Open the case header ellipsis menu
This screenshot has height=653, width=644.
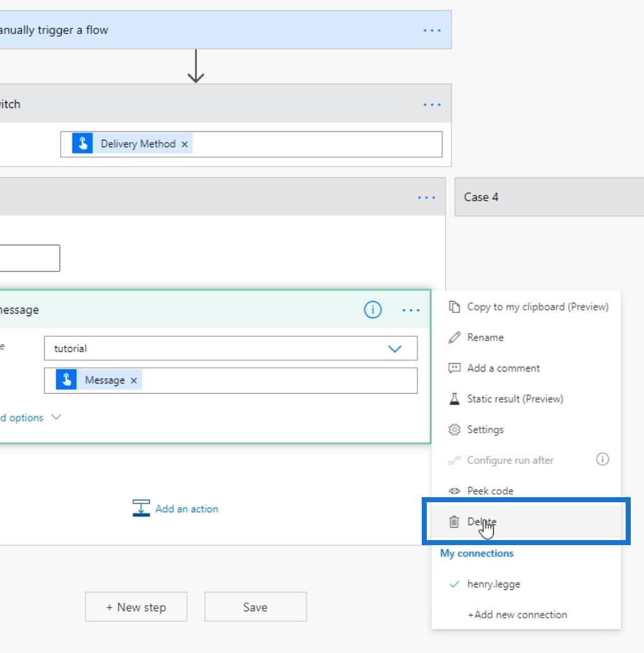[x=426, y=197]
